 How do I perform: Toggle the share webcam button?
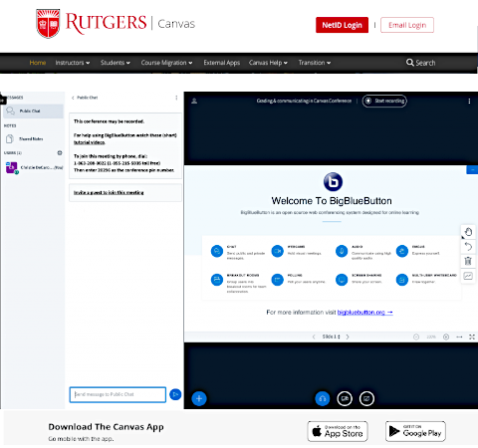point(345,398)
